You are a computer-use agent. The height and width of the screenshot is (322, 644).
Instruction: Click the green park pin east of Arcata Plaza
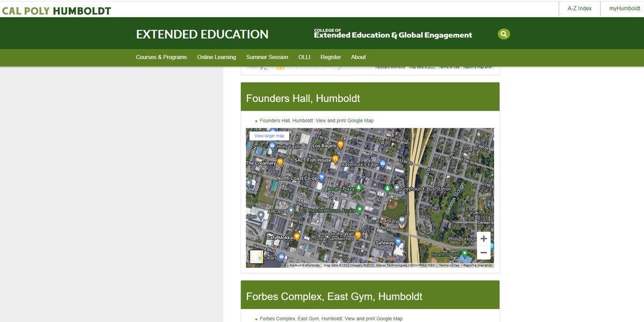tap(387, 188)
